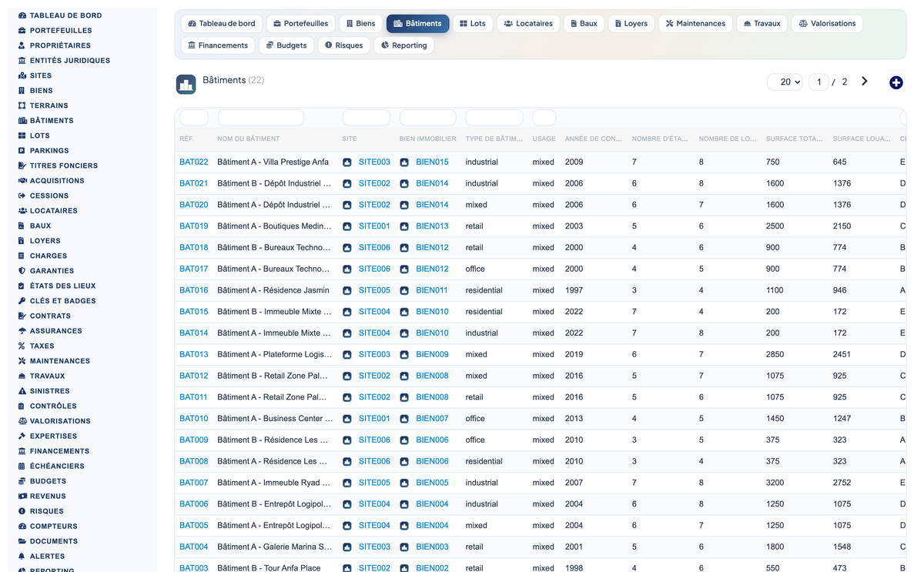The width and height of the screenshot is (924, 572).
Task: Click the Sinistres warning icon
Action: (22, 391)
